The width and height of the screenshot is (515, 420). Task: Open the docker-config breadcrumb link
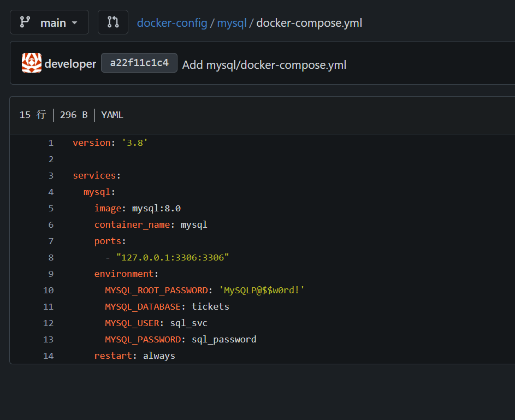click(172, 23)
